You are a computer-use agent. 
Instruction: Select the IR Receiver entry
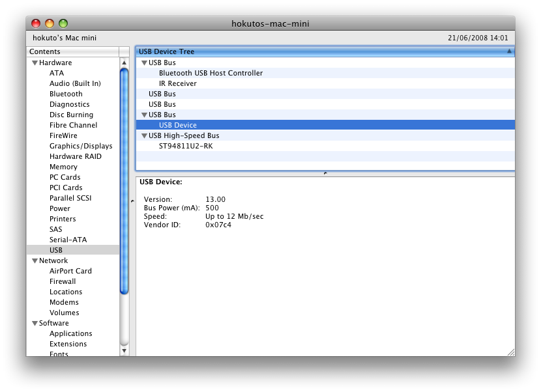click(178, 83)
